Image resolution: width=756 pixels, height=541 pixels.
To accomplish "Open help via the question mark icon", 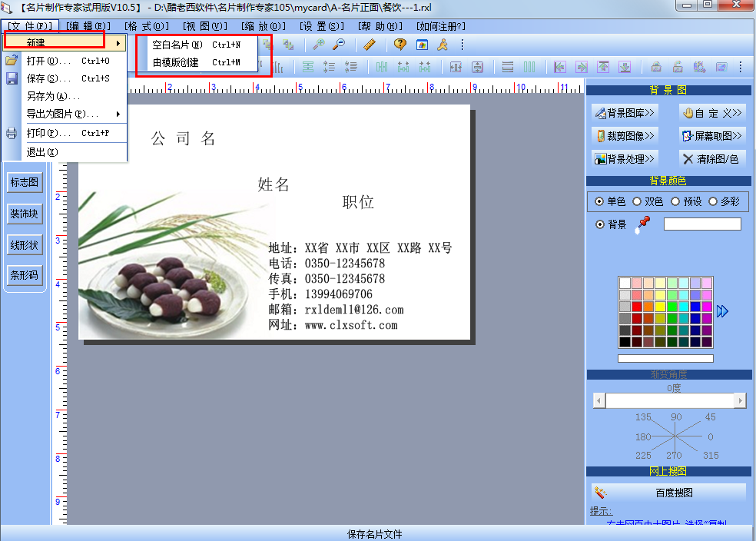I will click(x=400, y=45).
